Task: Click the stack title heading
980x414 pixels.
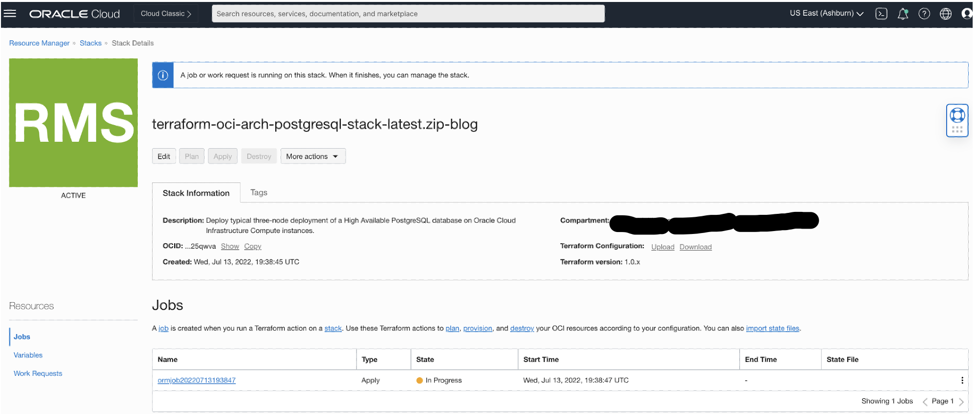Action: pyautogui.click(x=315, y=124)
